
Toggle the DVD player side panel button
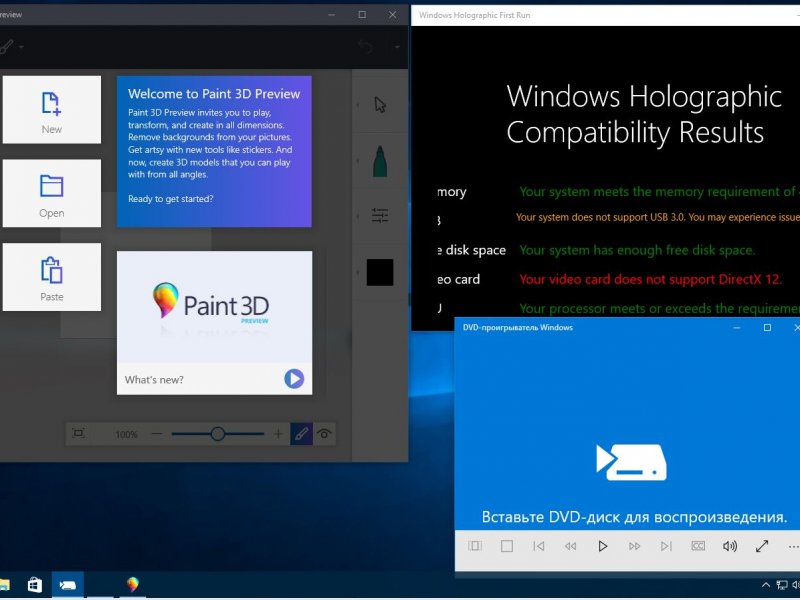475,546
